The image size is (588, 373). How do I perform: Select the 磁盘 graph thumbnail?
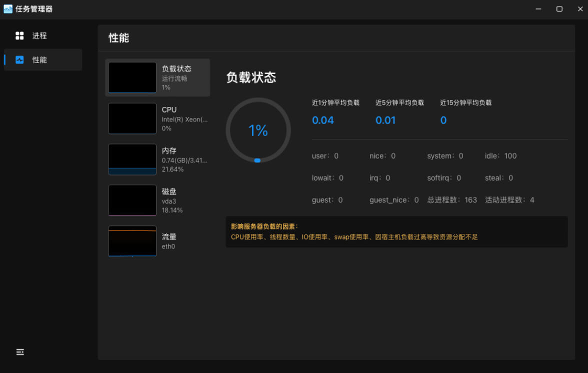click(132, 200)
